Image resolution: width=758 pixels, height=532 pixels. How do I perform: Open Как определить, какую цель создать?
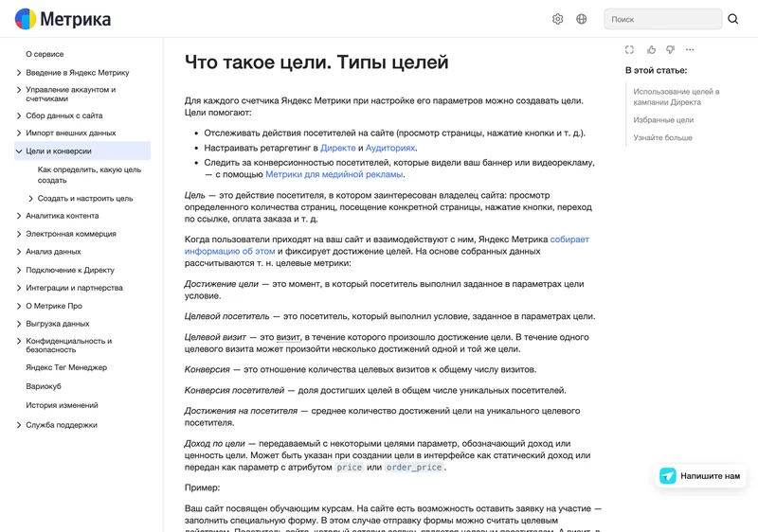(89, 175)
